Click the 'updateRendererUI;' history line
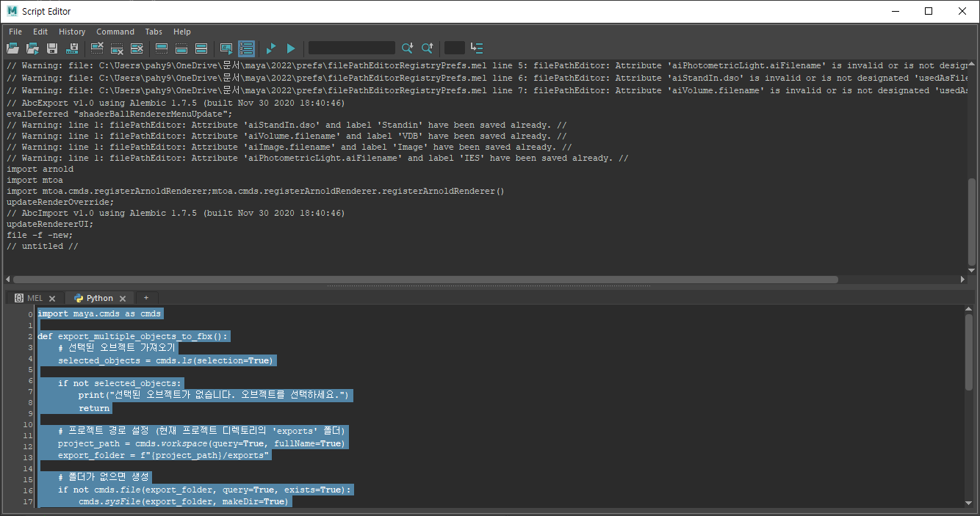Image resolution: width=980 pixels, height=516 pixels. point(50,224)
